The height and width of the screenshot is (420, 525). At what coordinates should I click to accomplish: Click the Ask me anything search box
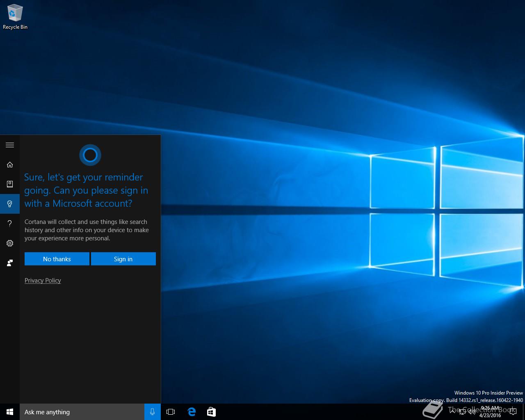click(82, 412)
